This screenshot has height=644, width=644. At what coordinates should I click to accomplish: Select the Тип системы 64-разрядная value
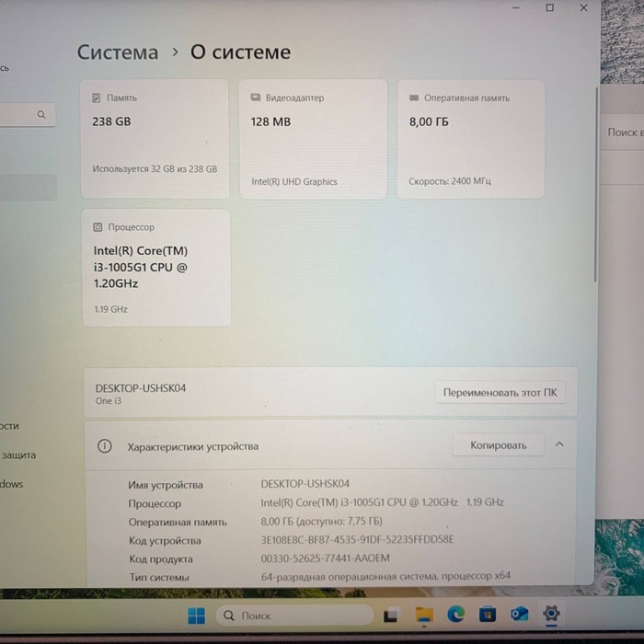tap(385, 576)
